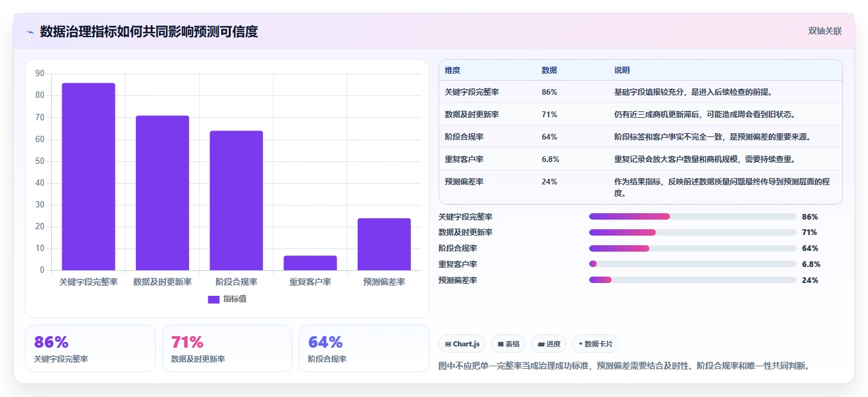
Task: Click the short bar for 重复客户率
Action: (310, 263)
